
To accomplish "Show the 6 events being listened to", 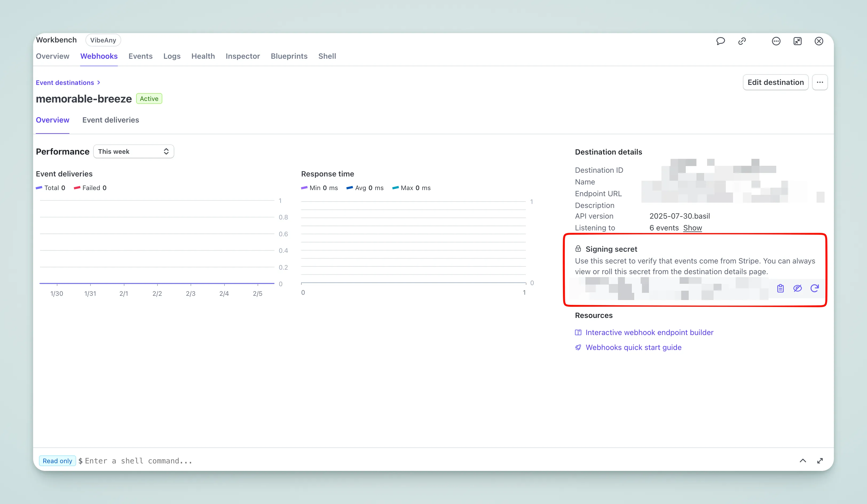I will [x=693, y=228].
